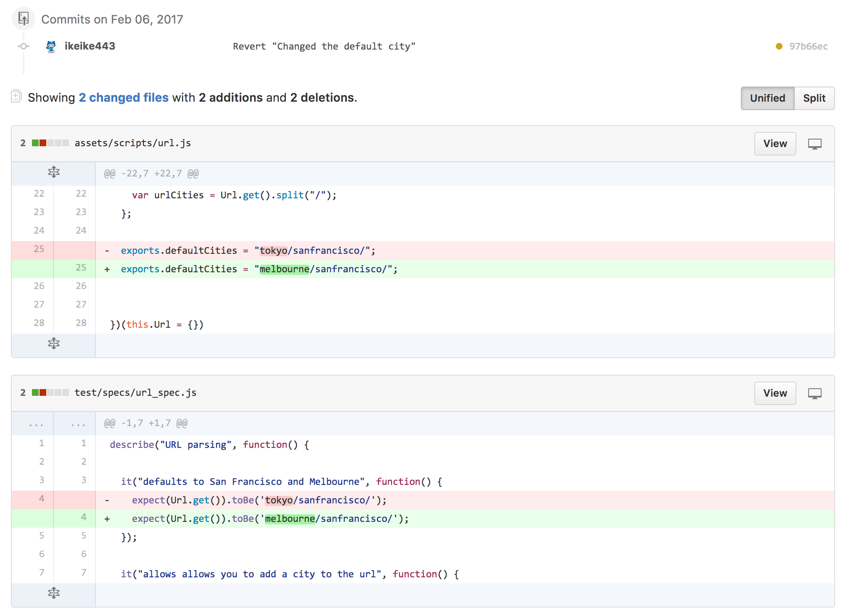The image size is (846, 616).
Task: Switch to Split diff view
Action: pos(814,98)
